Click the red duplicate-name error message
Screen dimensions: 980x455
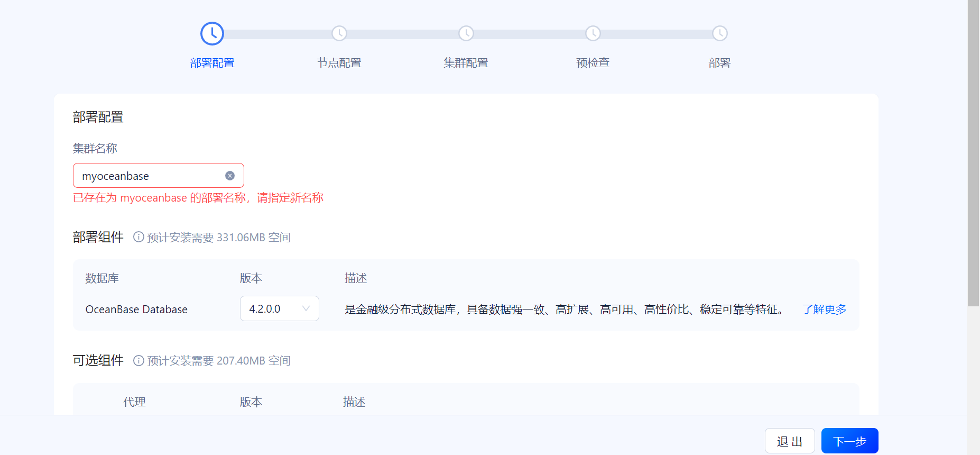198,198
